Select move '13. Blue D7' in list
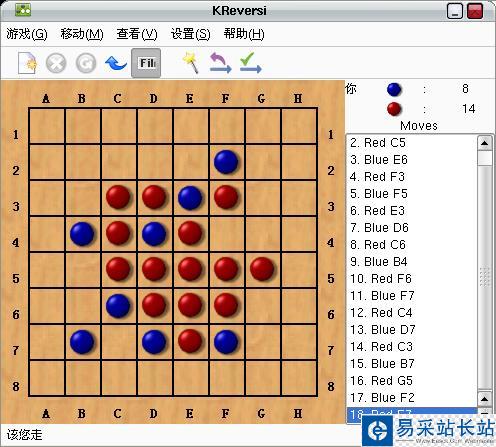 412,330
